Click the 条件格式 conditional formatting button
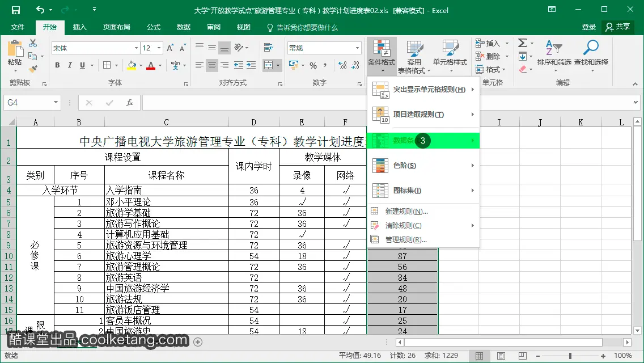This screenshot has height=363, width=644. coord(382,56)
